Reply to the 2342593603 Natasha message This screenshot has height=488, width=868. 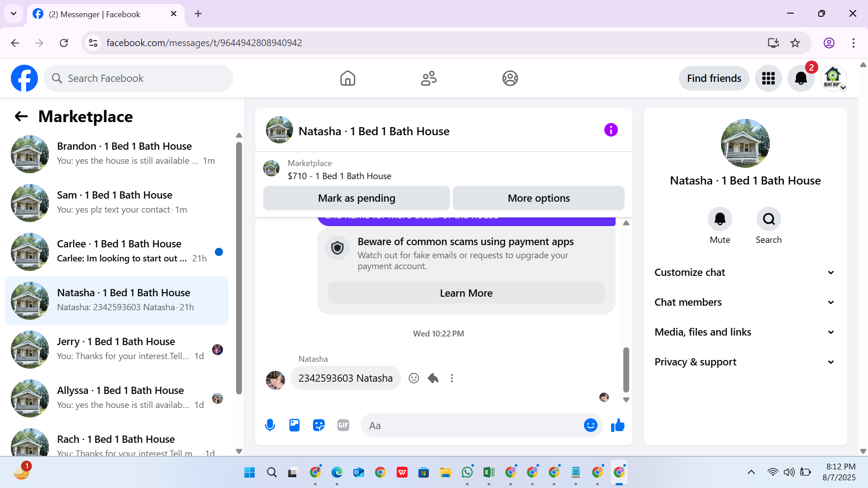(x=433, y=378)
